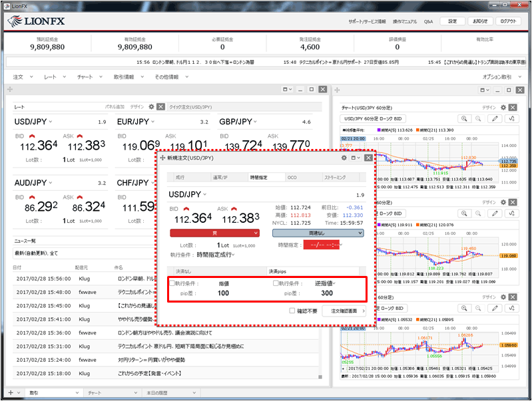
Task: Enable 逆指値 執行条件 checkbox
Action: 276,283
